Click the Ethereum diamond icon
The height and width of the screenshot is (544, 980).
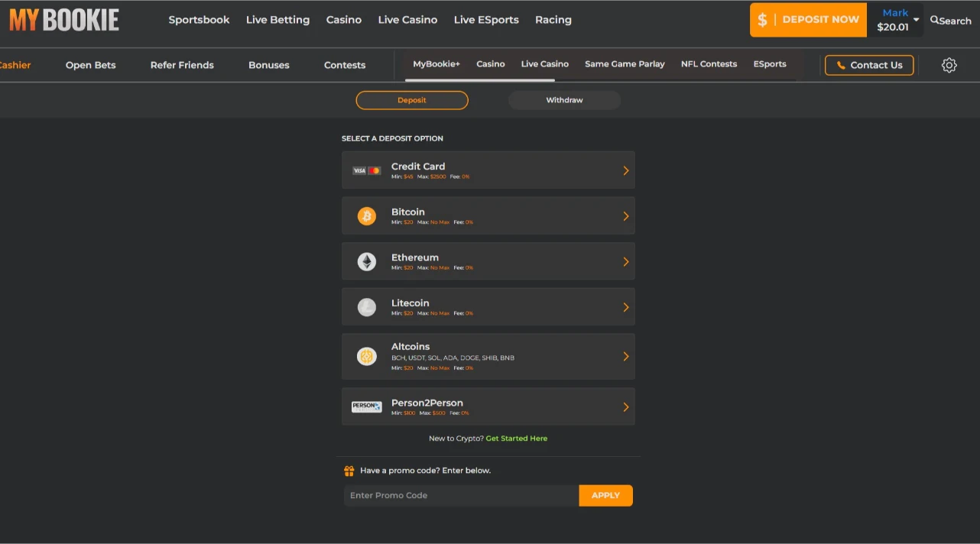tap(367, 262)
